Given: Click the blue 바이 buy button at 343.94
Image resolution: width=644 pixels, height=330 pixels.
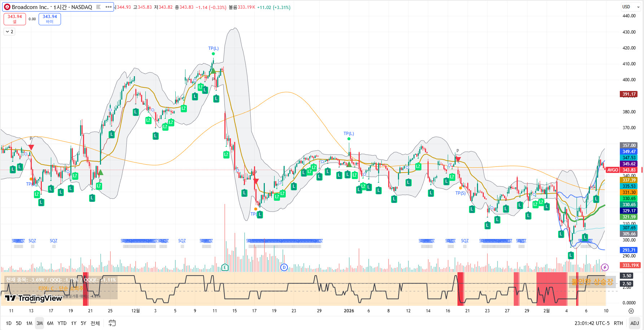Looking at the screenshot, I should point(50,19).
